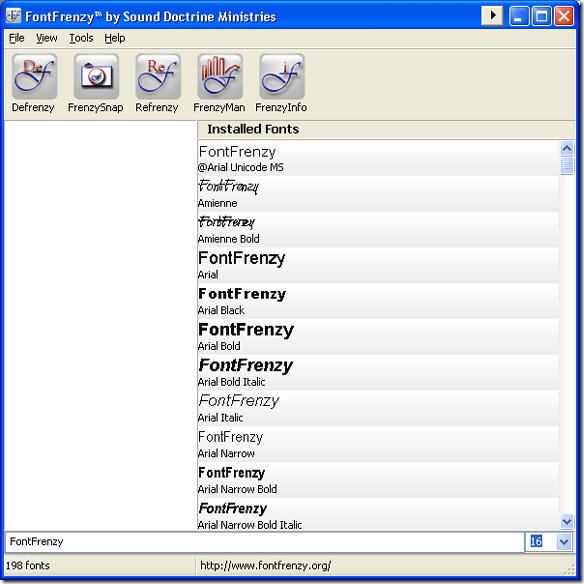Open the Help menu
Viewport: 584px width, 584px height.
click(114, 38)
